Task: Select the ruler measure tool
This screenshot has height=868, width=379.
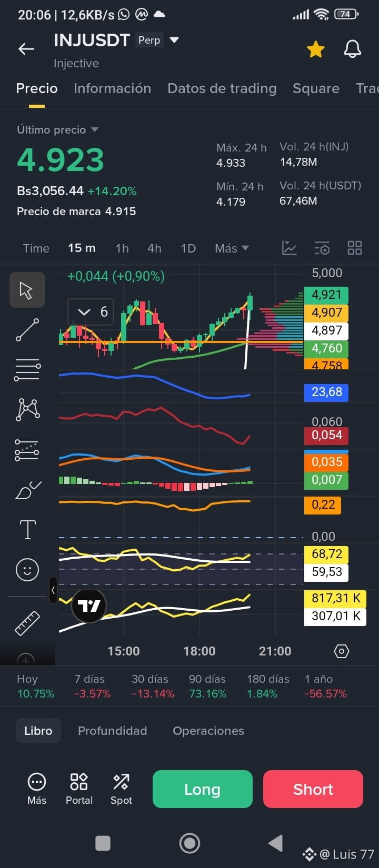Action: [x=27, y=623]
